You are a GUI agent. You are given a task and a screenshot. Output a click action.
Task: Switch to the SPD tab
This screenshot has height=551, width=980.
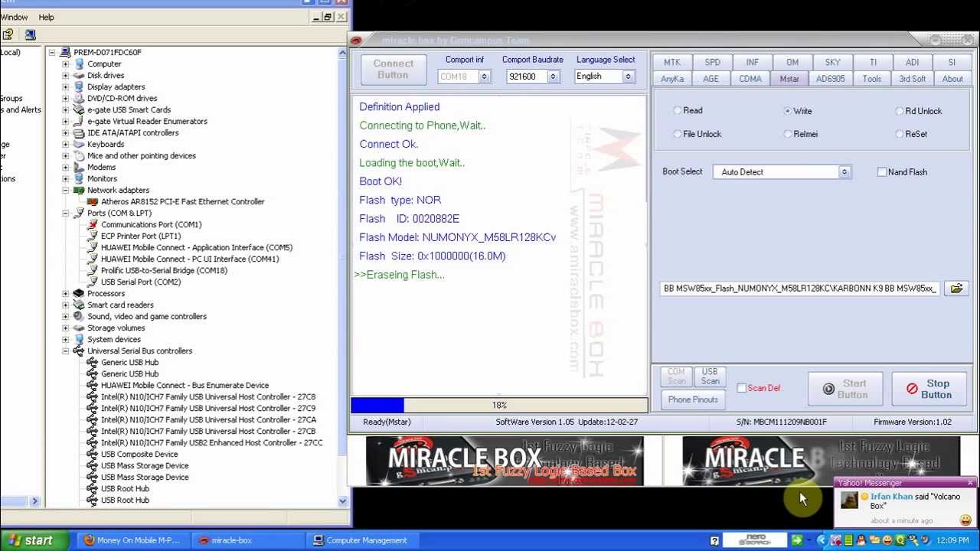(712, 62)
